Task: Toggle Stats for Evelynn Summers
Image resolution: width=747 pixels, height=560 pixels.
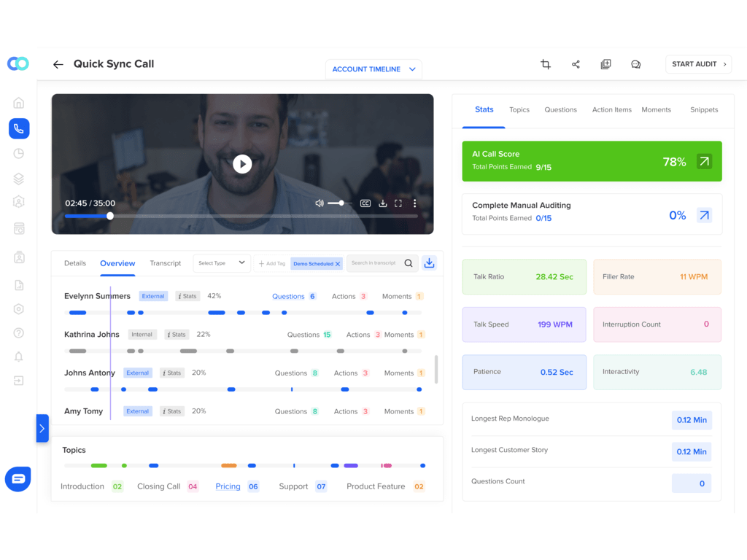Action: (x=187, y=296)
